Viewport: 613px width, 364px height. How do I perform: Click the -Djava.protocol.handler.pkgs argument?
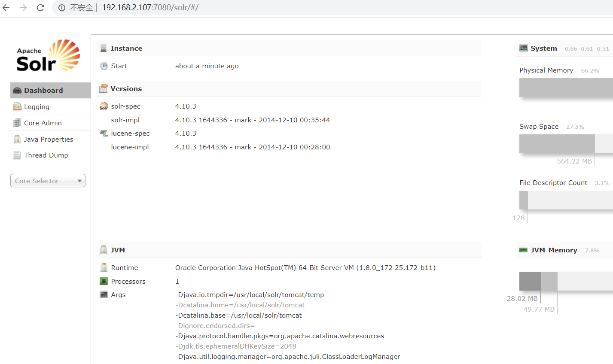coord(280,336)
